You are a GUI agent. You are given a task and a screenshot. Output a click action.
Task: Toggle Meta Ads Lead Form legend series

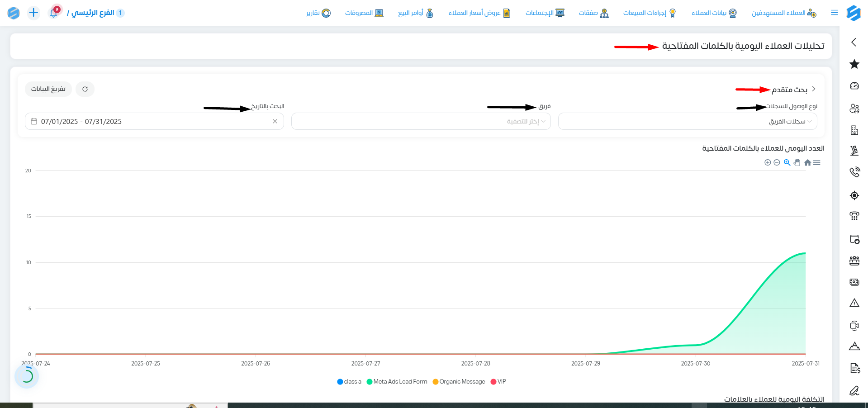397,382
